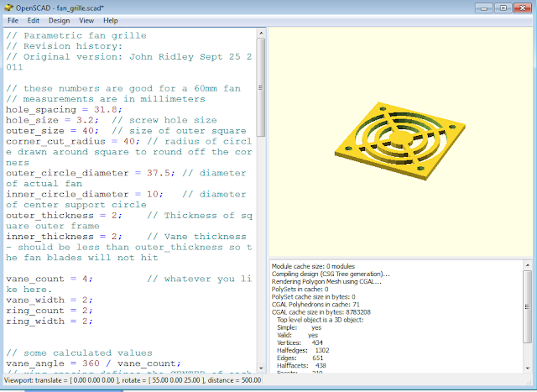This screenshot has width=537, height=392.
Task: Minimize the OpenSCAD window
Action: pyautogui.click(x=484, y=8)
